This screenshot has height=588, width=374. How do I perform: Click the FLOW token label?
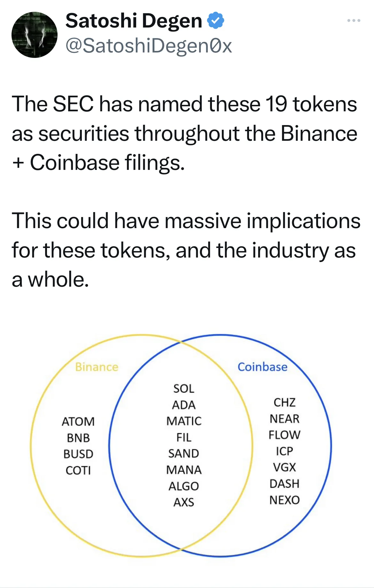[285, 435]
